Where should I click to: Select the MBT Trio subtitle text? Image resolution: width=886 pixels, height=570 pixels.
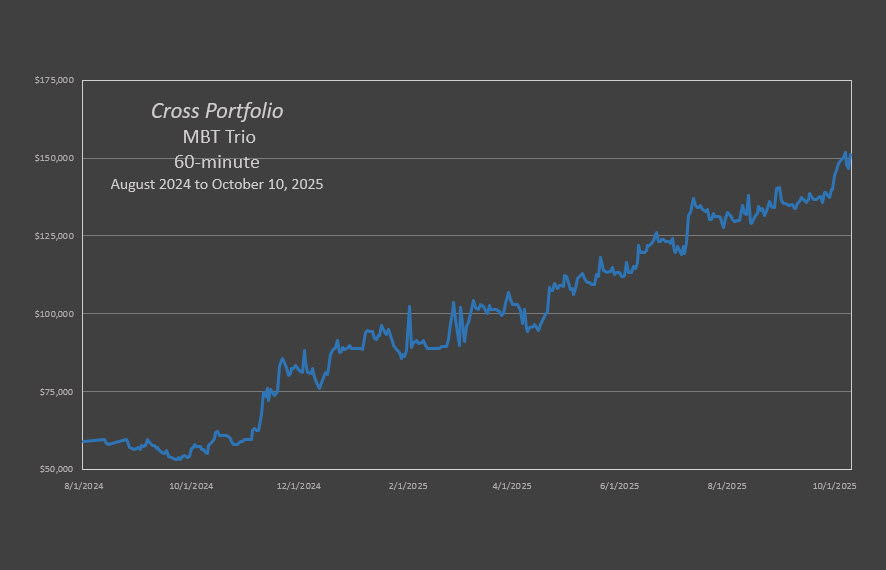pos(217,137)
